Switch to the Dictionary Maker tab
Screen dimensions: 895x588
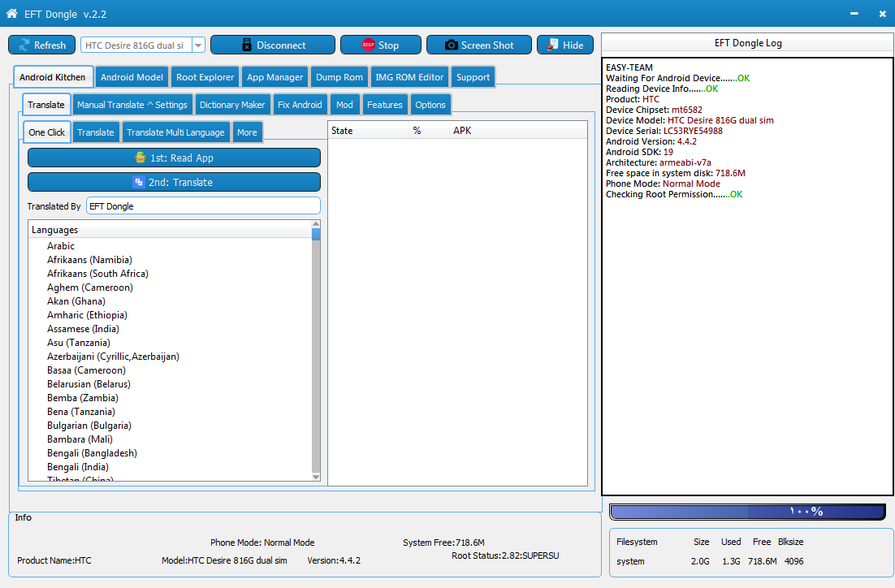[x=231, y=105]
